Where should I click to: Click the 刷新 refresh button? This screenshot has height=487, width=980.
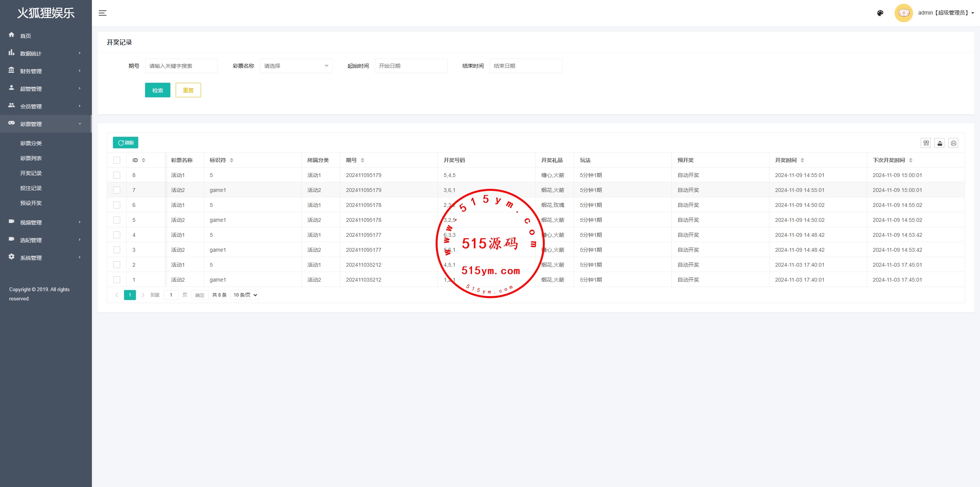pyautogui.click(x=126, y=143)
